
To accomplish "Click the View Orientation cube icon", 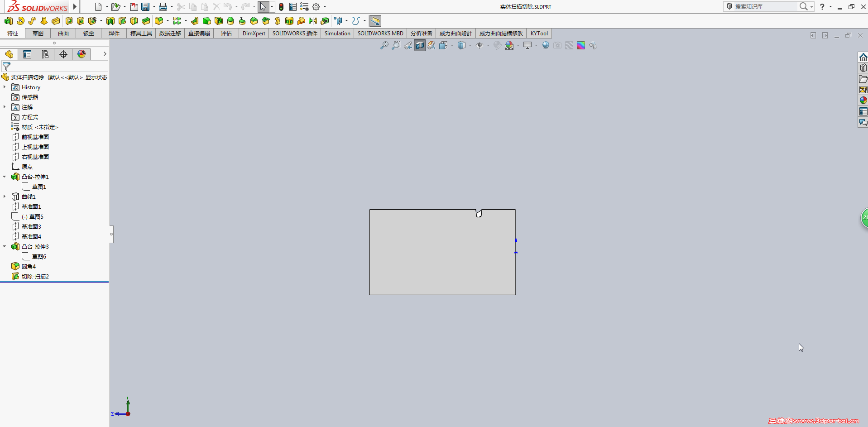I will coord(443,45).
